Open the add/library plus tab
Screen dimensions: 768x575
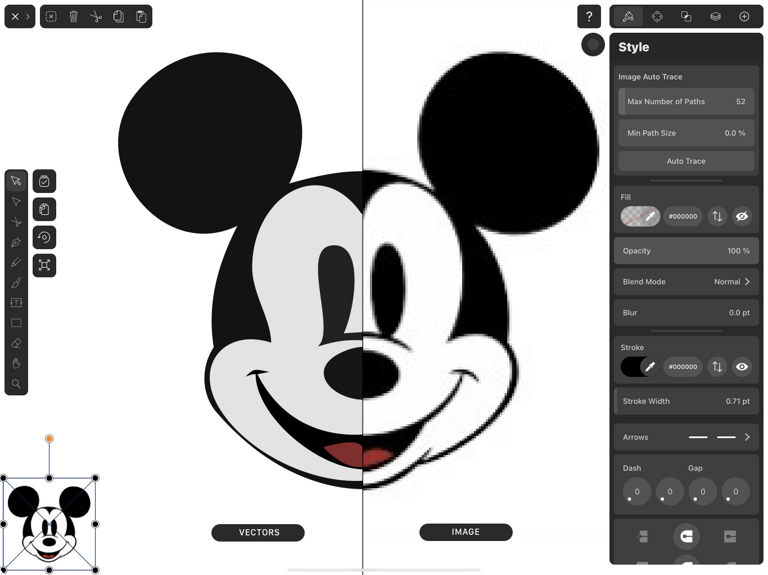click(x=744, y=17)
